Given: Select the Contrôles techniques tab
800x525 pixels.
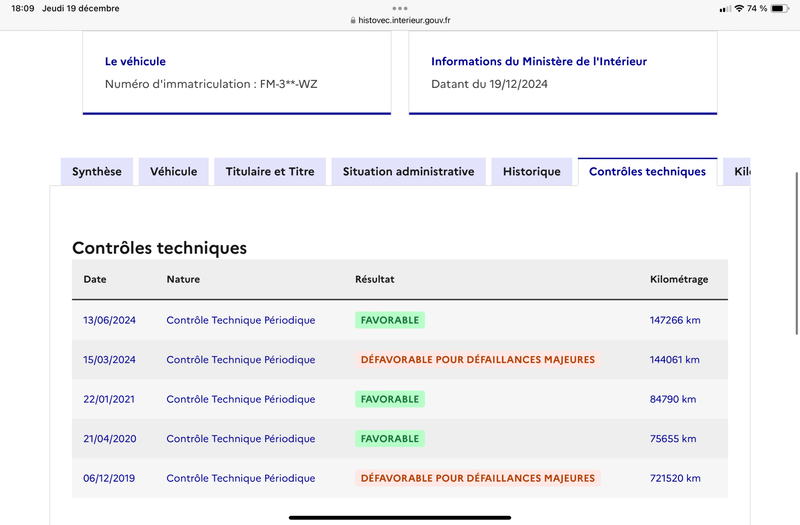Looking at the screenshot, I should click(647, 171).
